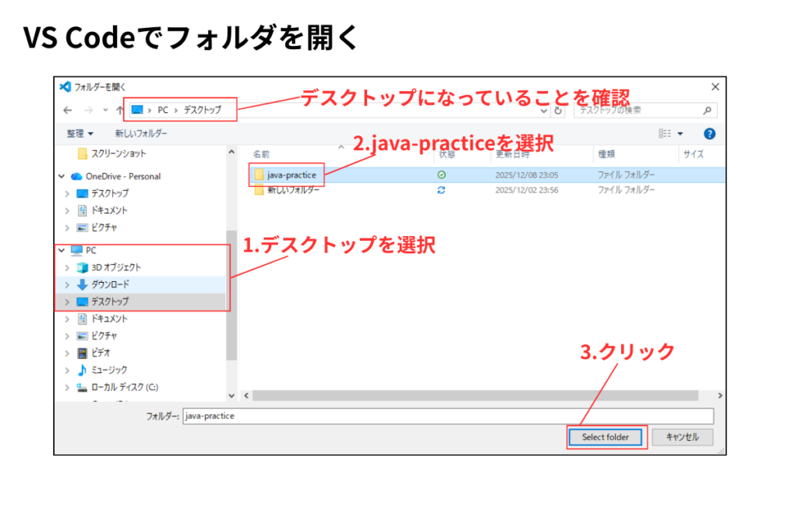Click the back navigation arrow
The height and width of the screenshot is (532, 798).
68,111
